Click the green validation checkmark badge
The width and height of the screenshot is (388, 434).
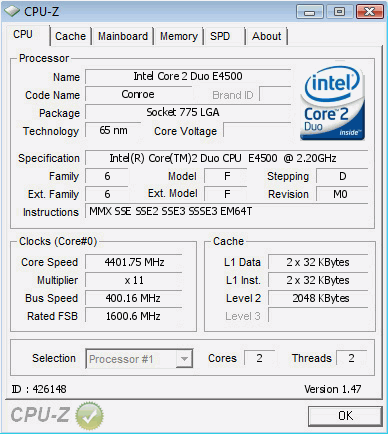pyautogui.click(x=89, y=415)
